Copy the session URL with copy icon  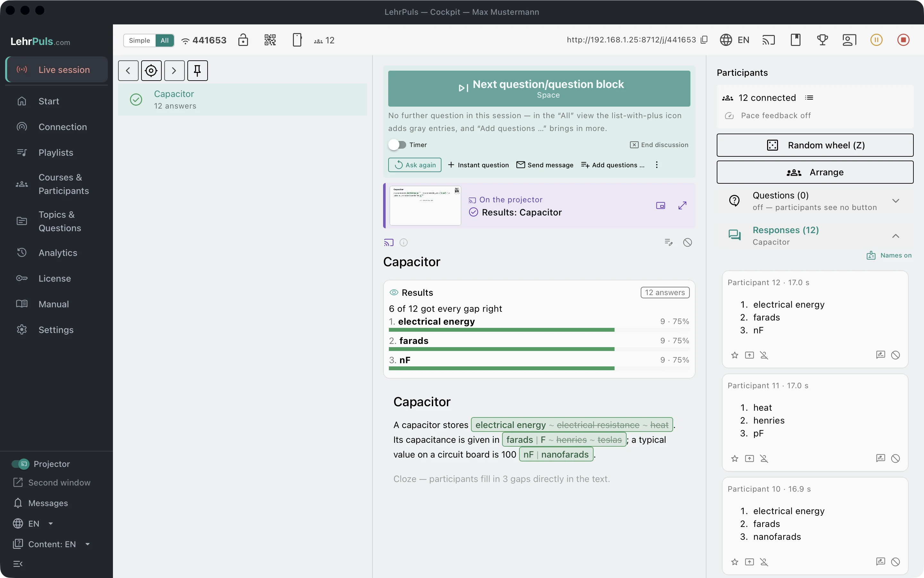pos(705,40)
